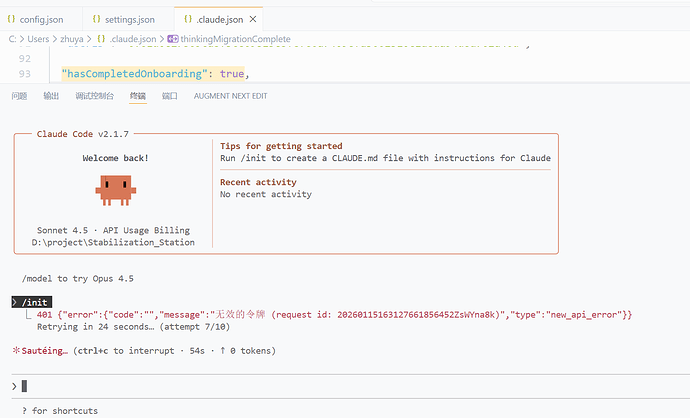
Task: Select .claude.json in the breadcrumb
Action: click(x=132, y=39)
